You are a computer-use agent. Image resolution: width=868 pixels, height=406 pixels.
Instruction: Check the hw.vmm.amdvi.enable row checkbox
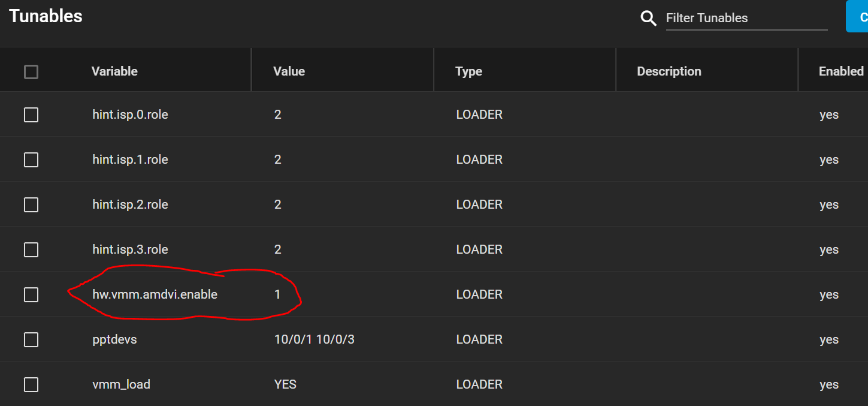tap(31, 294)
